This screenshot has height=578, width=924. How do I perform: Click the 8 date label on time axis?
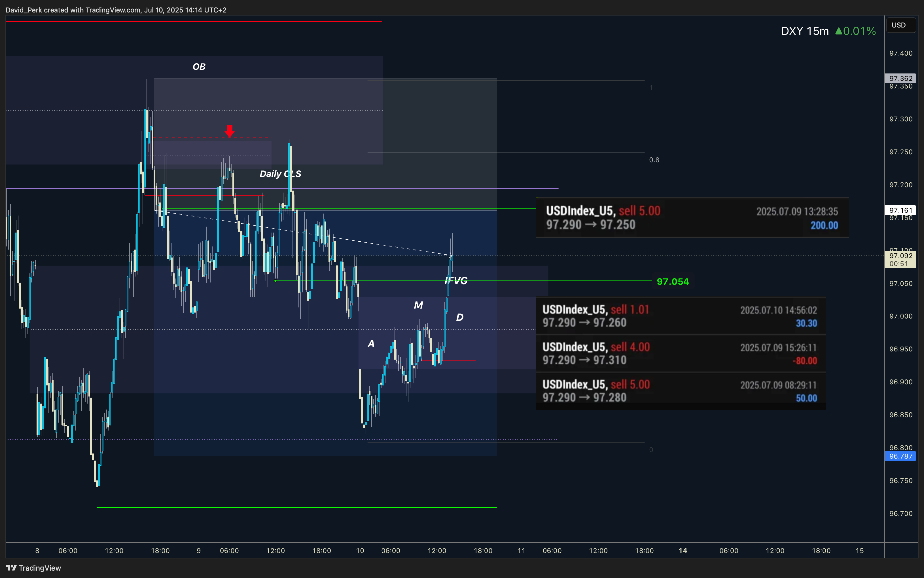pyautogui.click(x=37, y=551)
